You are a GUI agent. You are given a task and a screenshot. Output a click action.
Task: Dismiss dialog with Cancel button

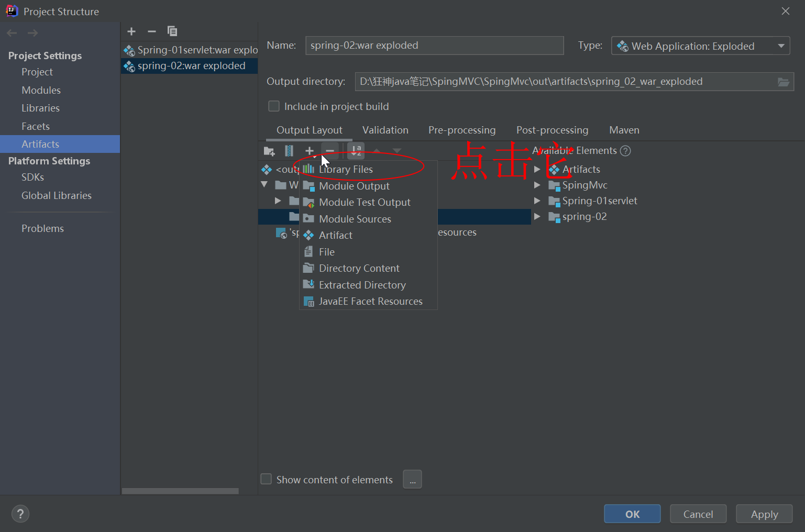click(x=698, y=514)
